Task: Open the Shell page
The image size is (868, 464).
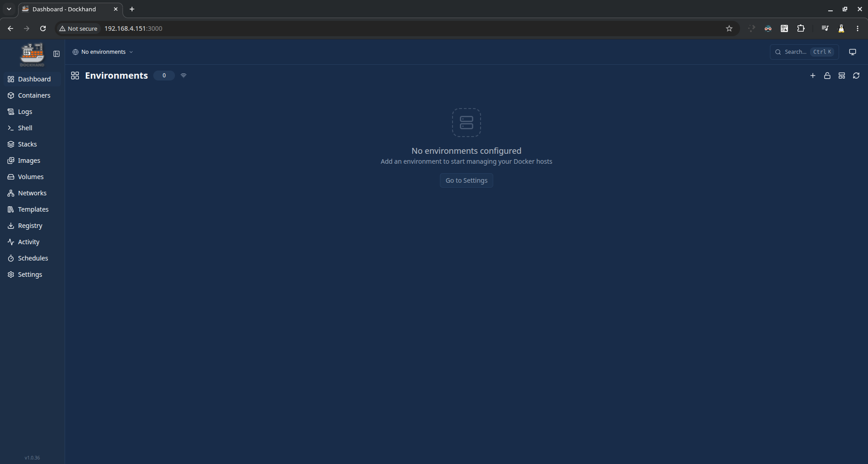Action: (x=32, y=128)
